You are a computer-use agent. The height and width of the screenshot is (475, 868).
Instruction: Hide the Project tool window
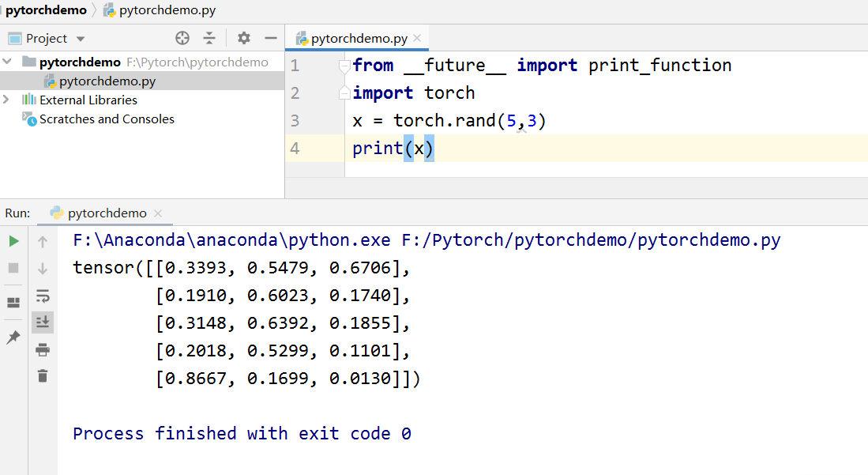(x=271, y=38)
